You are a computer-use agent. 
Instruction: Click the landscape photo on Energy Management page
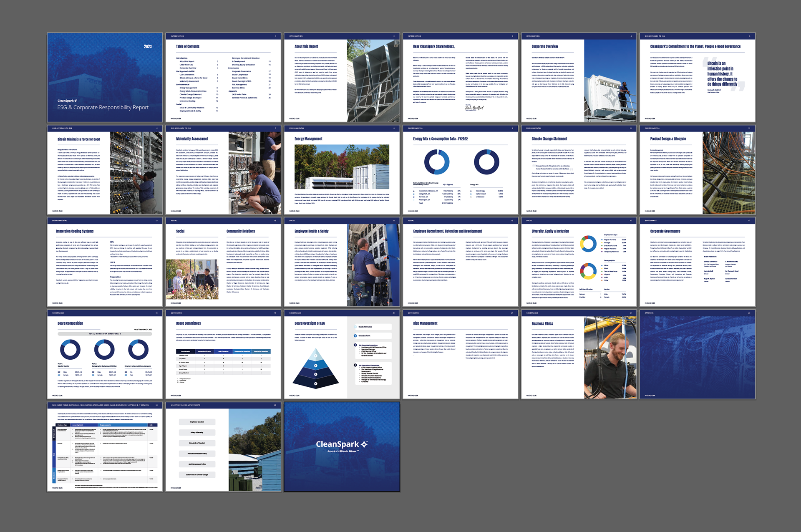click(342, 167)
